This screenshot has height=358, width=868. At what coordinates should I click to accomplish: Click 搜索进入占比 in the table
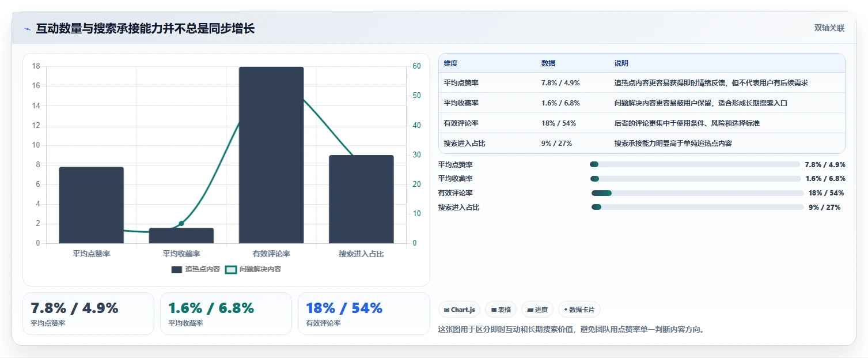tap(465, 144)
